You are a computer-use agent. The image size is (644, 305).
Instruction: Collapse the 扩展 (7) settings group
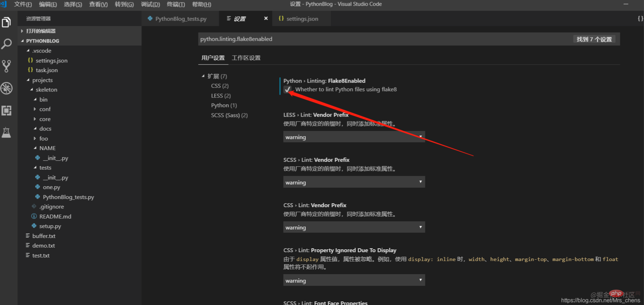pyautogui.click(x=203, y=76)
